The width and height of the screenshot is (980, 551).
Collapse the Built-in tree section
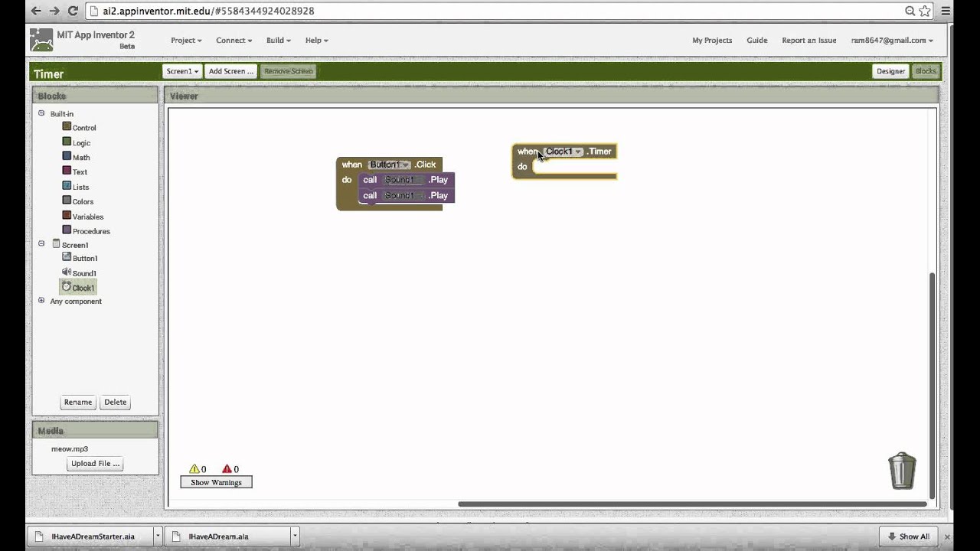pos(41,113)
